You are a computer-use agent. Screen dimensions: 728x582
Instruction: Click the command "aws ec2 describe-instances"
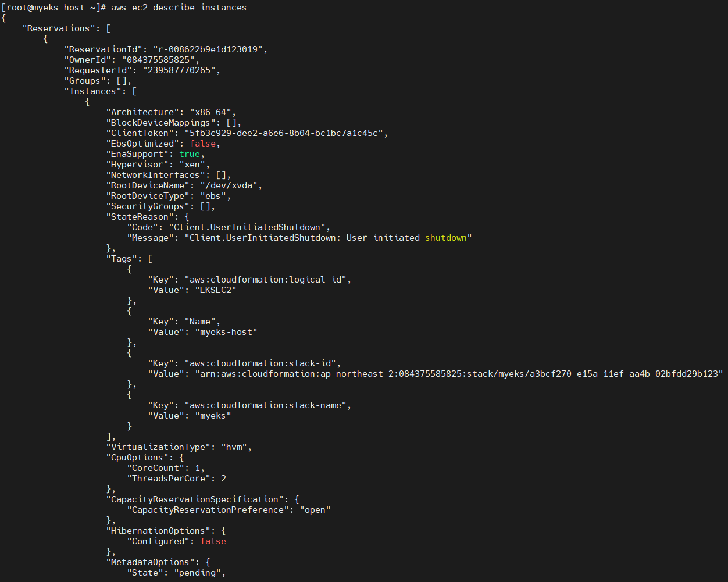click(x=179, y=8)
